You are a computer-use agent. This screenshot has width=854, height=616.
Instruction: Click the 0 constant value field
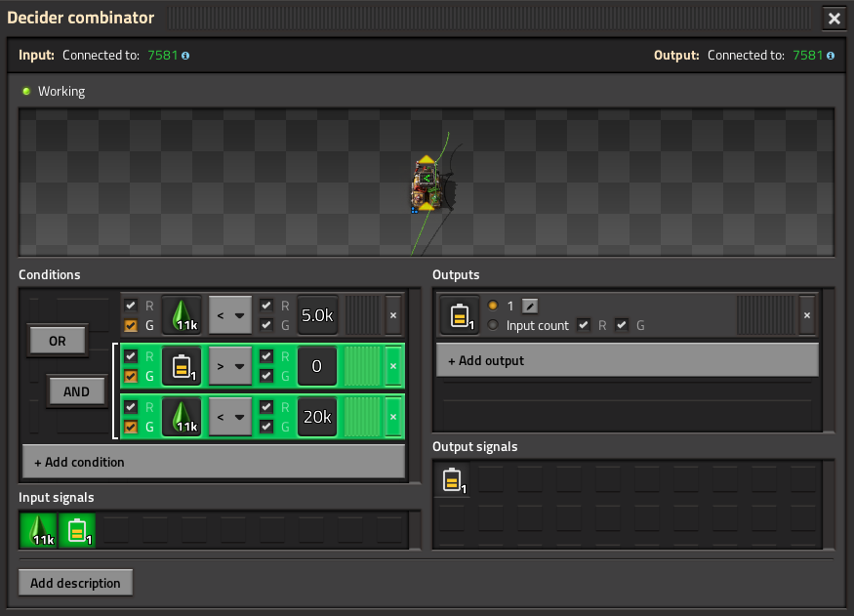317,366
